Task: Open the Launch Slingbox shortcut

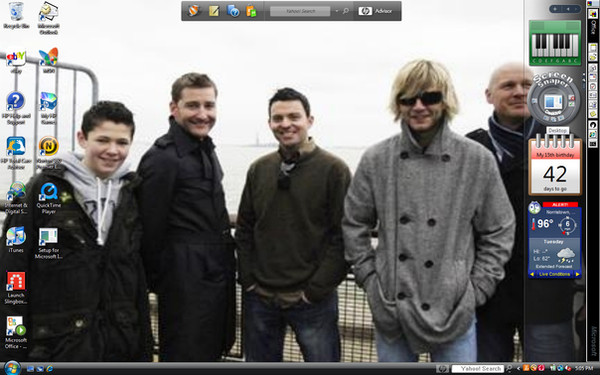Action: [16, 288]
